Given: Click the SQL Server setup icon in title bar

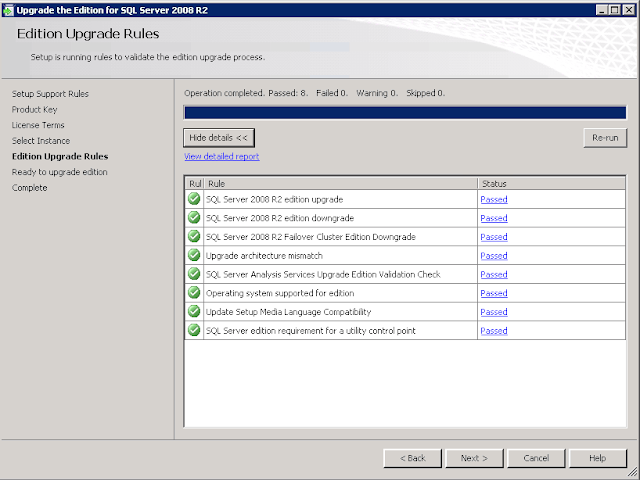Looking at the screenshot, I should 8,10.
